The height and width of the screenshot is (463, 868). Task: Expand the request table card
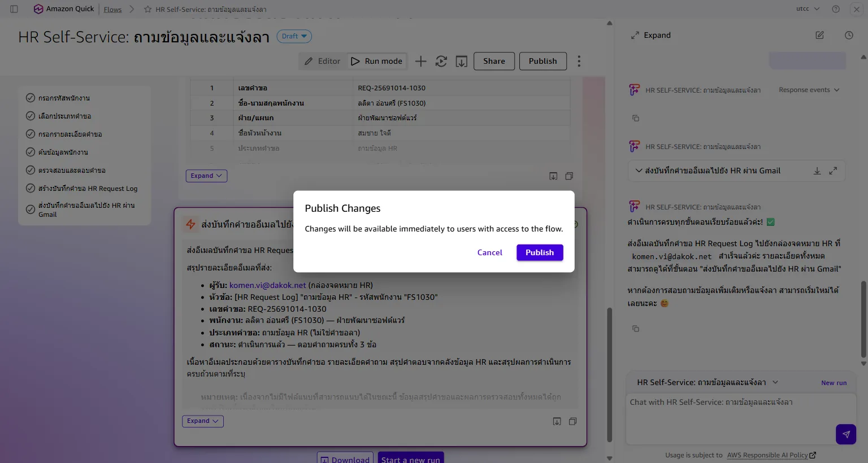(206, 176)
